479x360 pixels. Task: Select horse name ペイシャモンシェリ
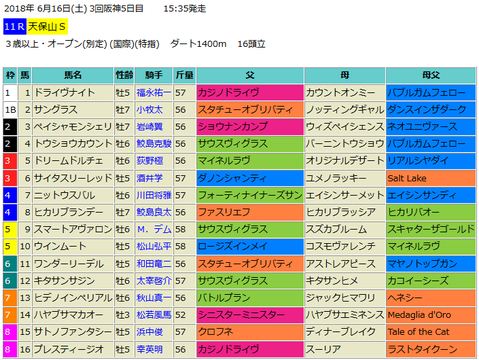coord(73,127)
